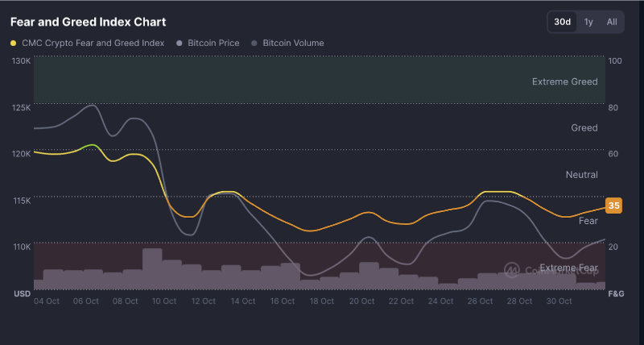The image size is (644, 345).
Task: Click the gray dot beside Bitcoin Price
Action: coord(179,43)
